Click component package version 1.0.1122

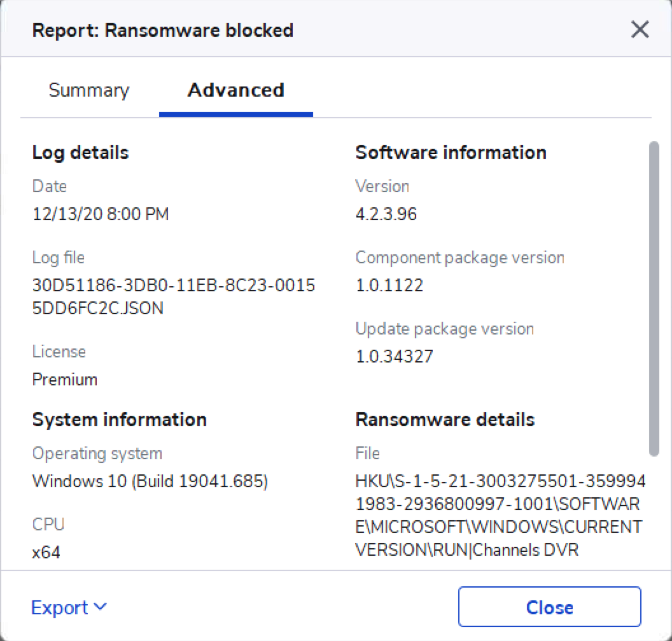pyautogui.click(x=389, y=286)
